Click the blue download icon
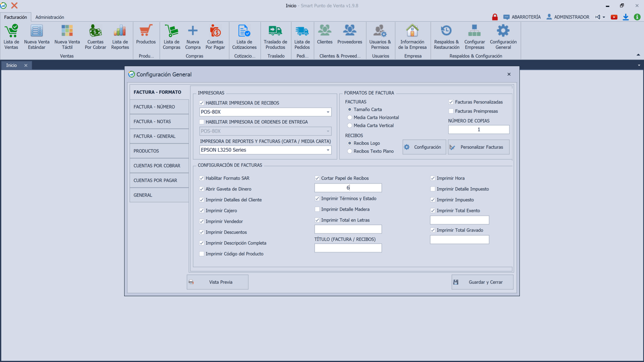The height and width of the screenshot is (362, 644). (x=626, y=17)
